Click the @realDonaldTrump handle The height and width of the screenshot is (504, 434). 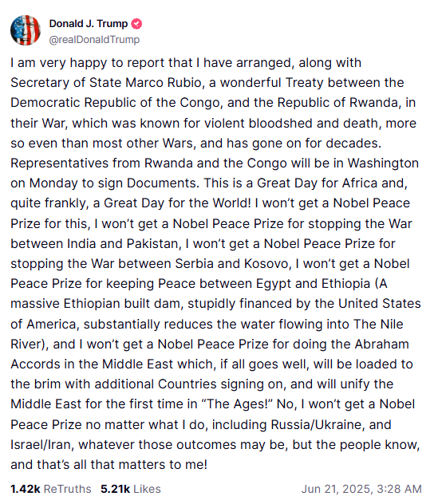[x=94, y=40]
